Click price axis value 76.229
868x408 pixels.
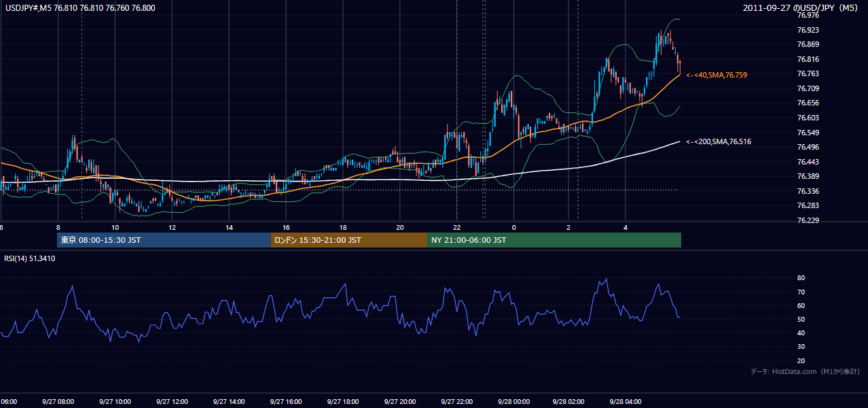[808, 220]
